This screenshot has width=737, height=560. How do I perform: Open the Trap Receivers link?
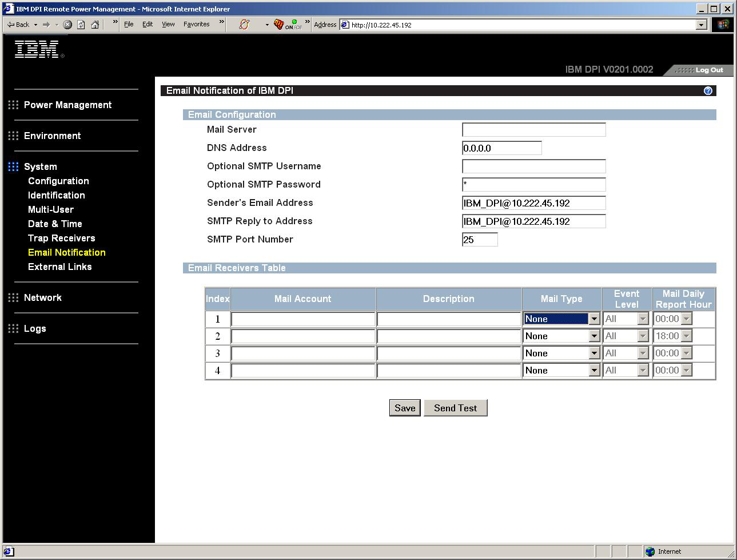point(61,238)
